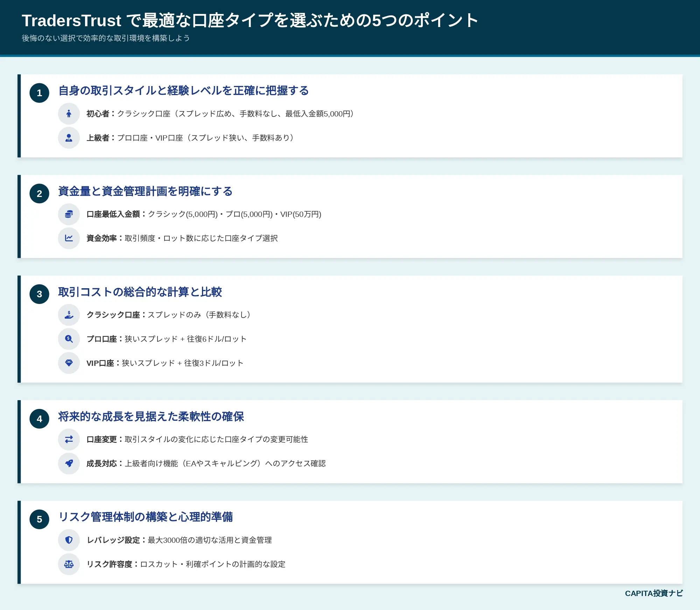Viewport: 700px width, 610px height.
Task: Select heading 資金量と資金管理計画を明確にする
Action: [x=145, y=191]
